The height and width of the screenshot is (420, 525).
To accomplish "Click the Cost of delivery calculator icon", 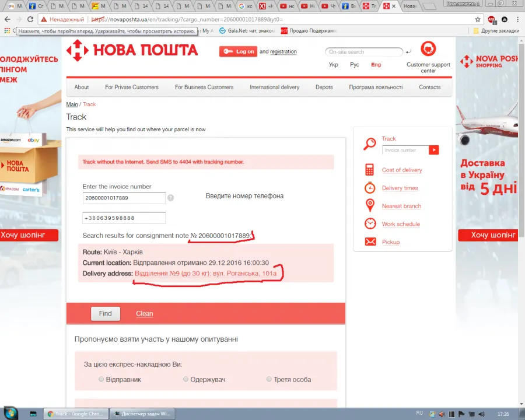I will (370, 170).
